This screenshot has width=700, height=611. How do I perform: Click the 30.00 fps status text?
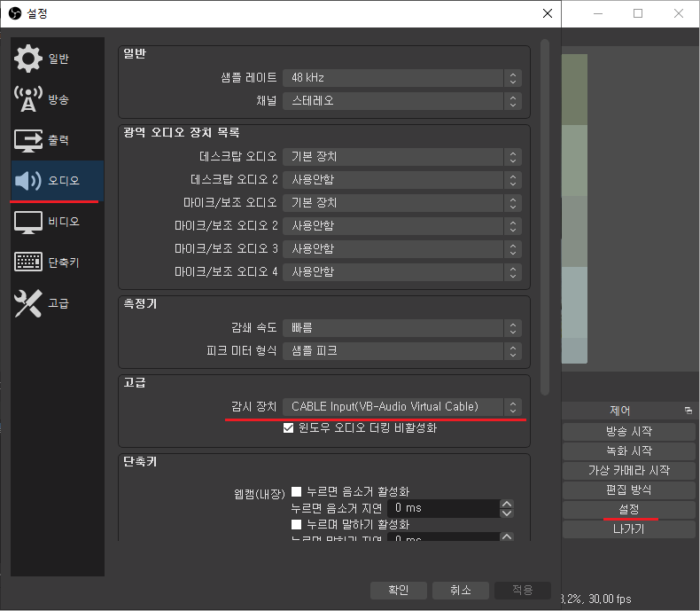point(610,599)
